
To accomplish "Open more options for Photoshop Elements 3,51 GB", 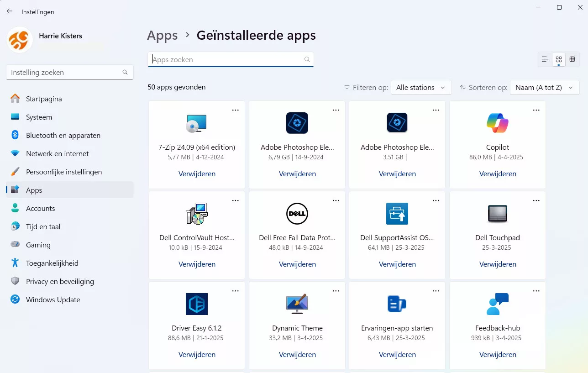I will (436, 110).
